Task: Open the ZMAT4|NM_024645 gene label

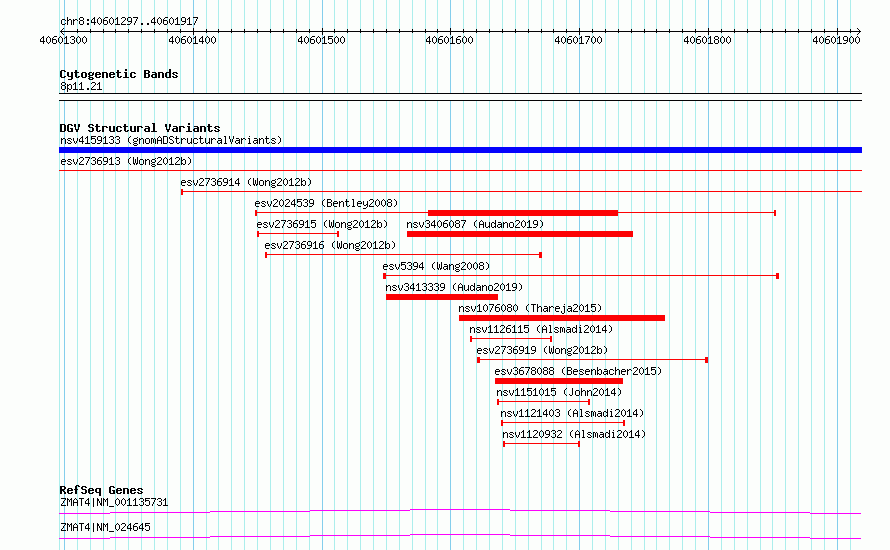Action: 106,527
